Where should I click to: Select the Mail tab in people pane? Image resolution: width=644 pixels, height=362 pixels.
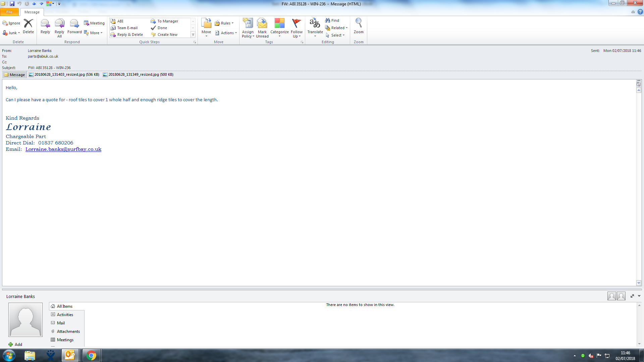click(x=61, y=323)
